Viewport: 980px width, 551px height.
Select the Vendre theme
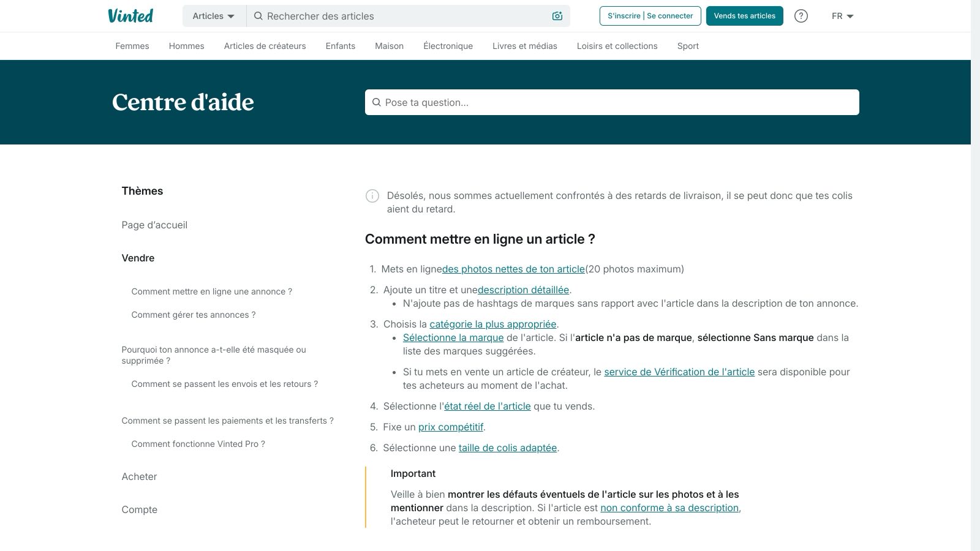pyautogui.click(x=138, y=258)
